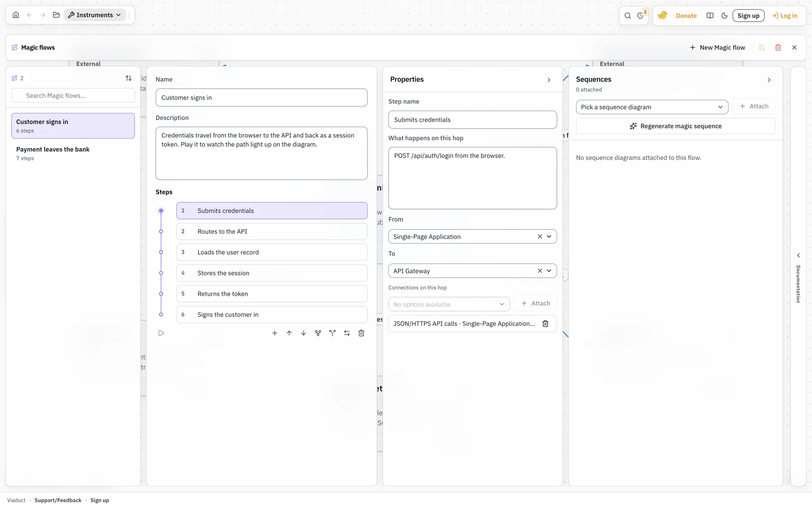Click the Step name input field

[472, 120]
